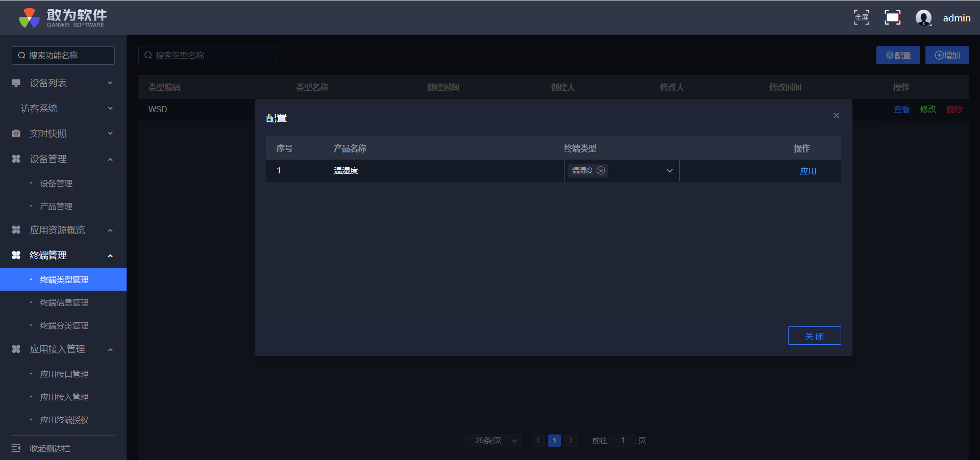
Task: Collapse the 应用资源概览 chevron
Action: (x=110, y=231)
